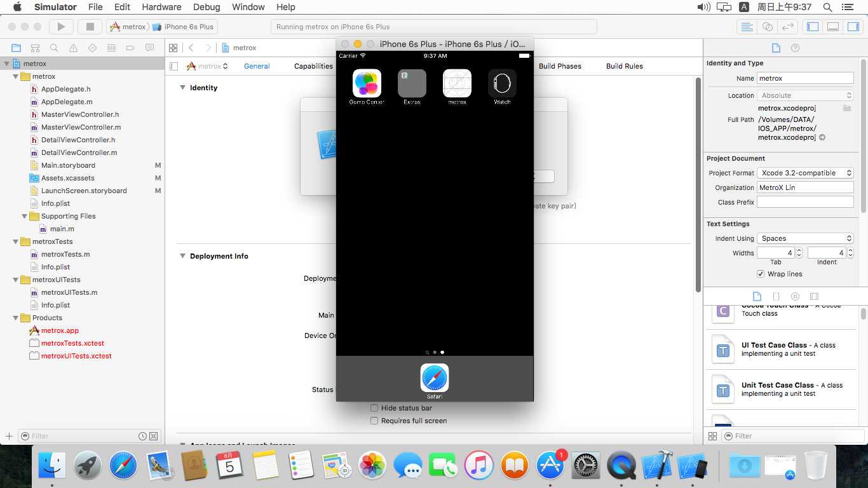Click the Xcode Run (play) button
Viewport: 868px width, 488px height.
(61, 27)
